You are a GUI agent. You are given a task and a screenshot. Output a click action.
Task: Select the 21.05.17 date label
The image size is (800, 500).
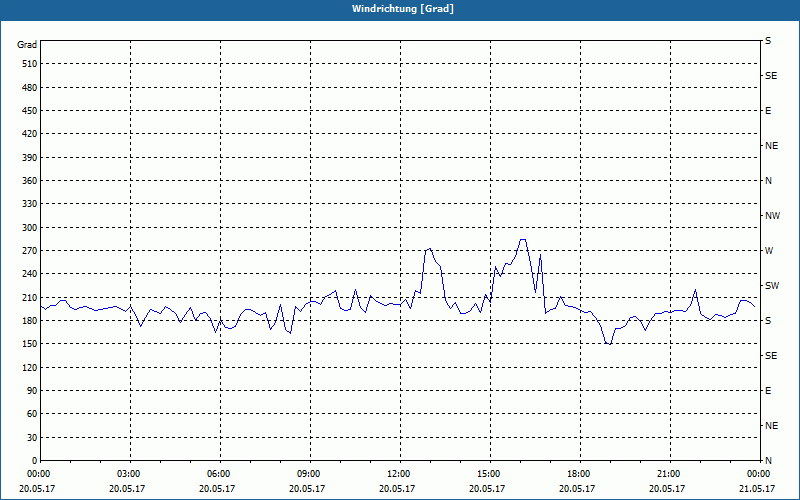[x=757, y=489]
